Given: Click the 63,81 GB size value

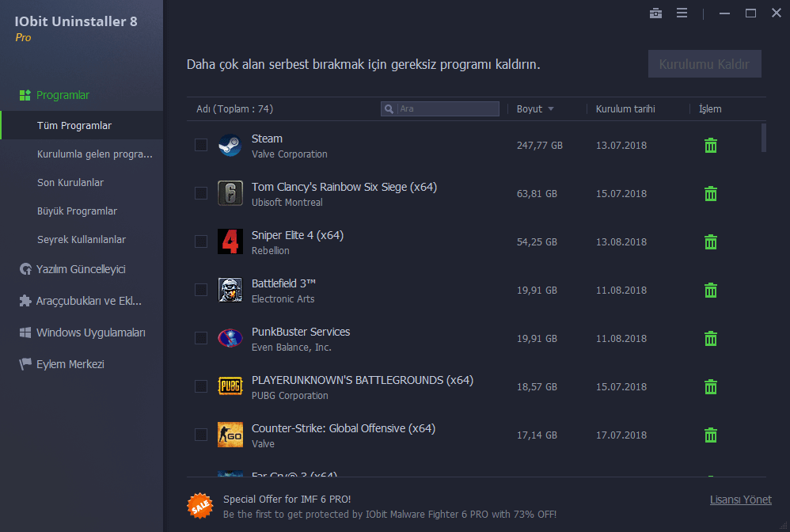Looking at the screenshot, I should tap(537, 194).
